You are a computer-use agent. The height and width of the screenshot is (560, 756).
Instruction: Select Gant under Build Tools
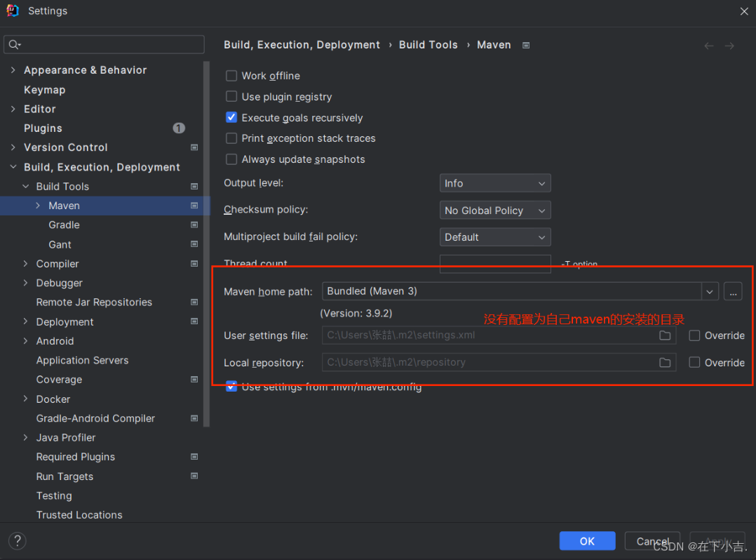pyautogui.click(x=60, y=244)
